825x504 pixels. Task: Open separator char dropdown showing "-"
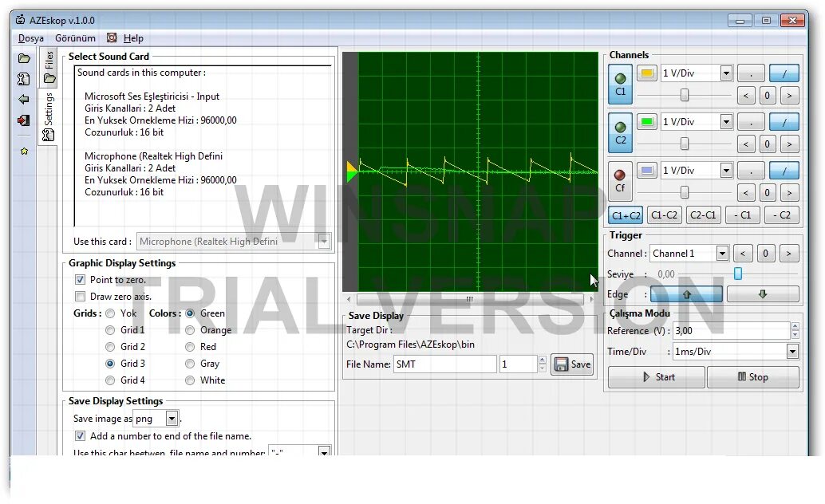click(x=324, y=452)
